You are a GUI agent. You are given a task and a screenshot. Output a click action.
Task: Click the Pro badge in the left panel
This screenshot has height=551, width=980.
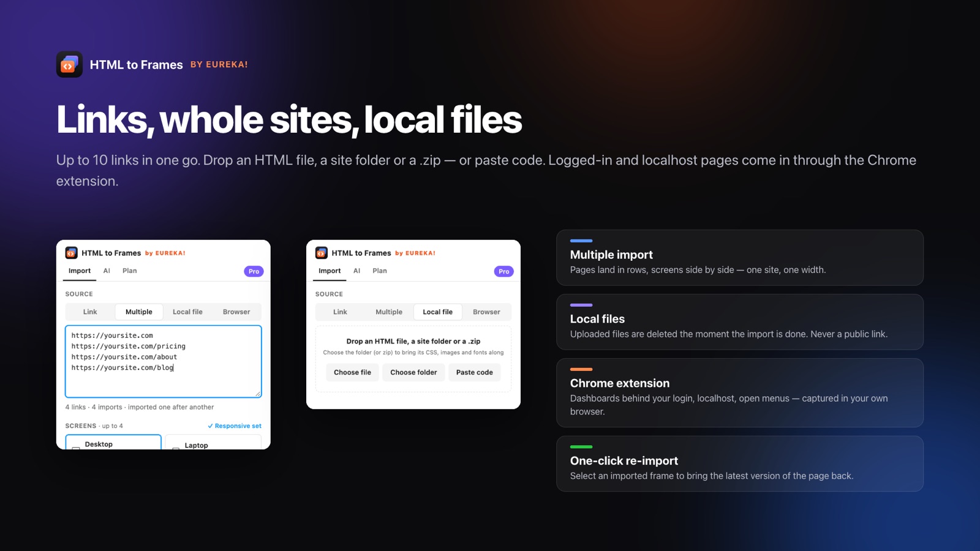254,271
